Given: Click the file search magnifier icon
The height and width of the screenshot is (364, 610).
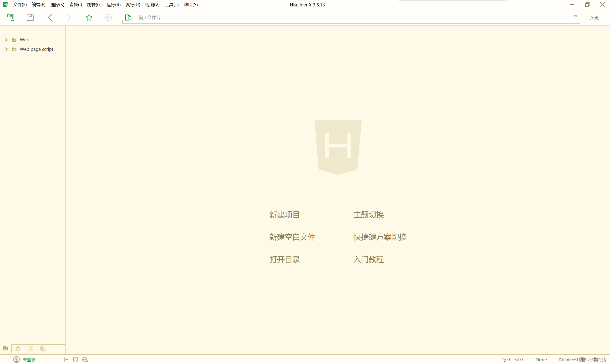Looking at the screenshot, I should pos(128,18).
